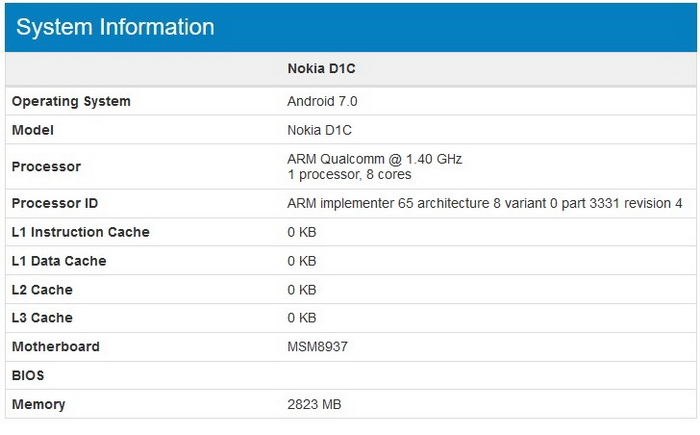This screenshot has width=700, height=435.
Task: Select the BIOS row label
Action: [x=28, y=376]
